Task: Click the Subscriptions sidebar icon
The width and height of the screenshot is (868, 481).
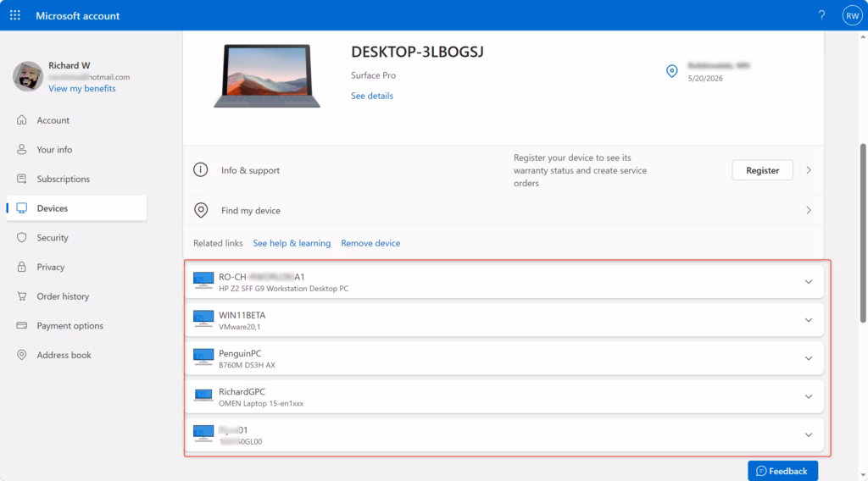Action: 21,179
